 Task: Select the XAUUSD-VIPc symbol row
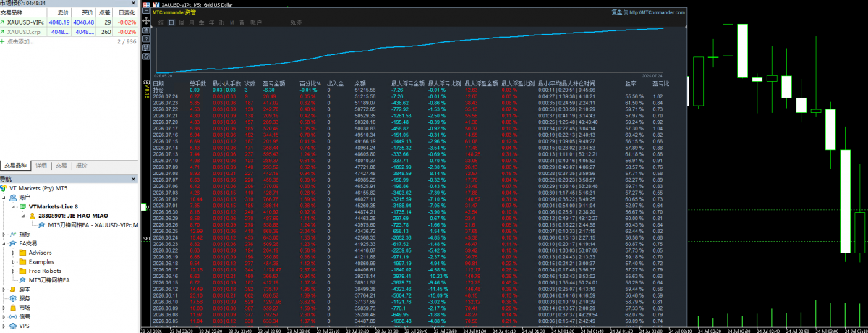[x=70, y=22]
